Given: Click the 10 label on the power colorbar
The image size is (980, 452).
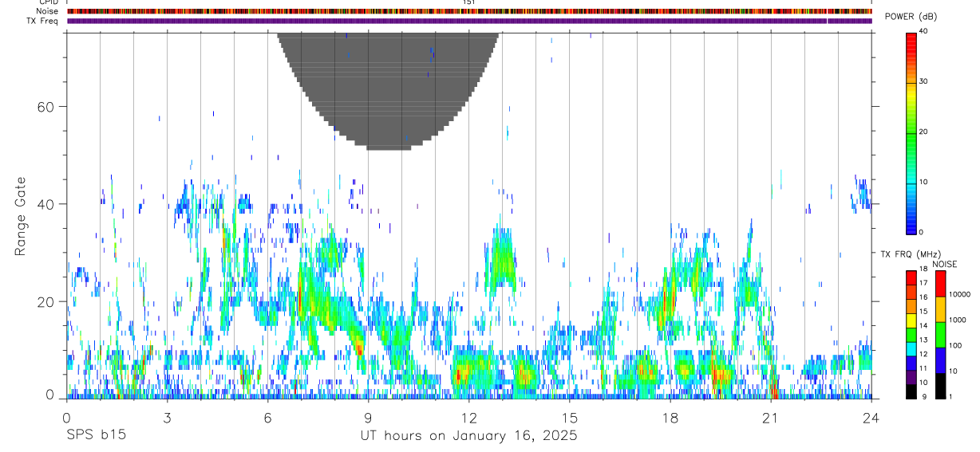Looking at the screenshot, I should (924, 182).
